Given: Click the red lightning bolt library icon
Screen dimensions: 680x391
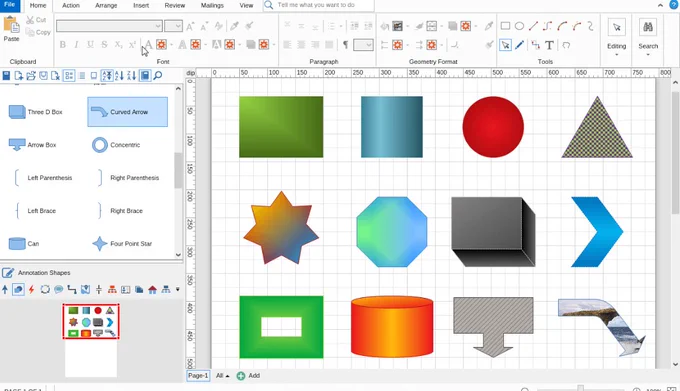Looking at the screenshot, I should click(x=31, y=289).
